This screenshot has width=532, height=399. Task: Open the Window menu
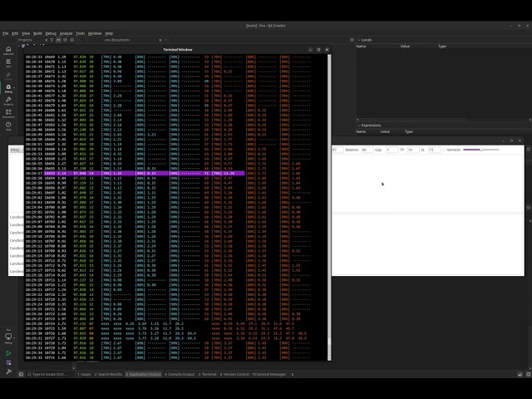point(95,33)
